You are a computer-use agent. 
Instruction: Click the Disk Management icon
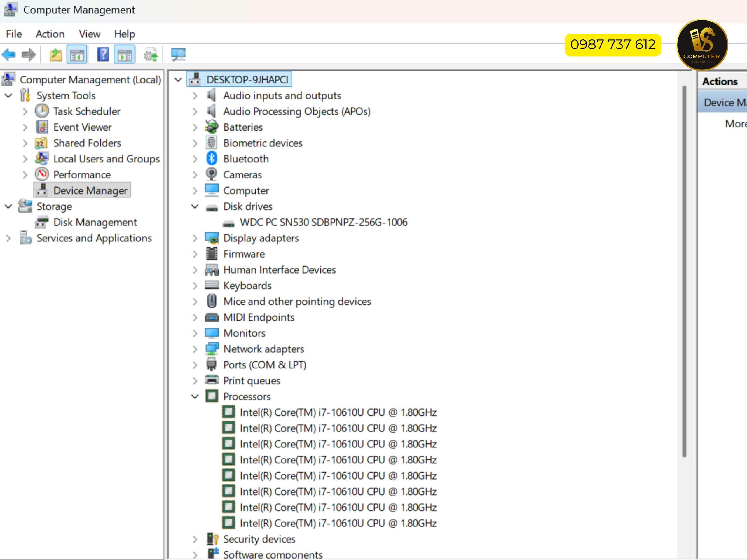pyautogui.click(x=42, y=222)
